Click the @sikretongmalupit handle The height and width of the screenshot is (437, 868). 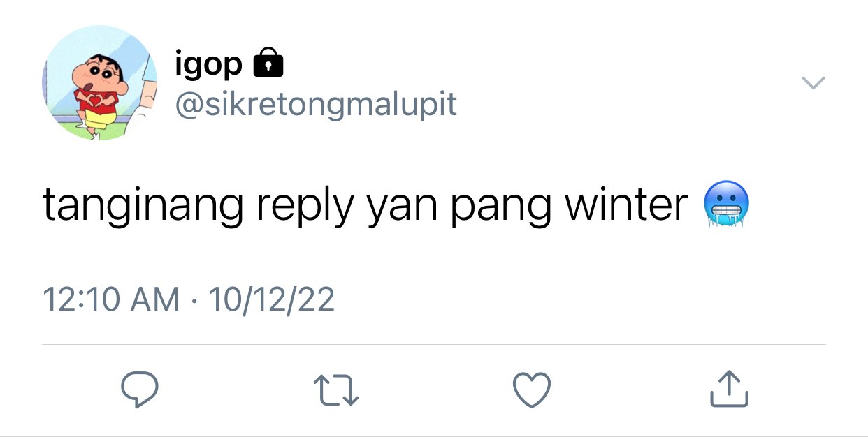(x=315, y=104)
